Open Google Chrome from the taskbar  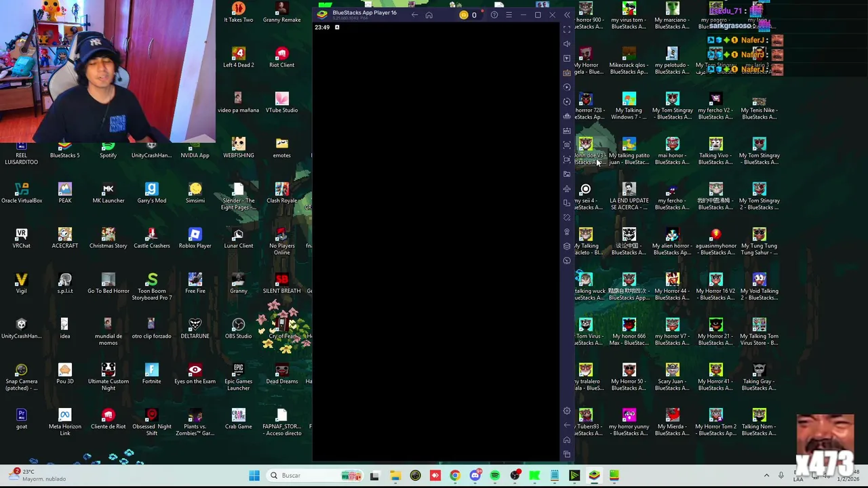455,476
